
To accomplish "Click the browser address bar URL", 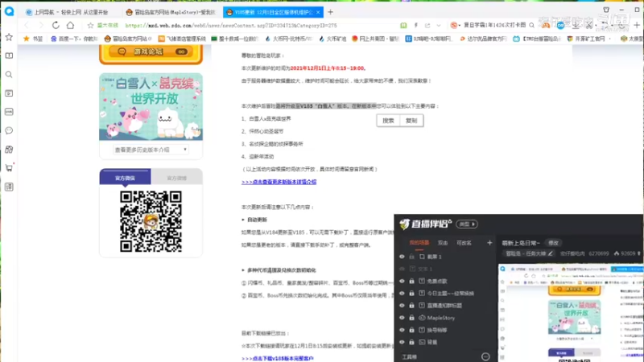I will 231,26.
